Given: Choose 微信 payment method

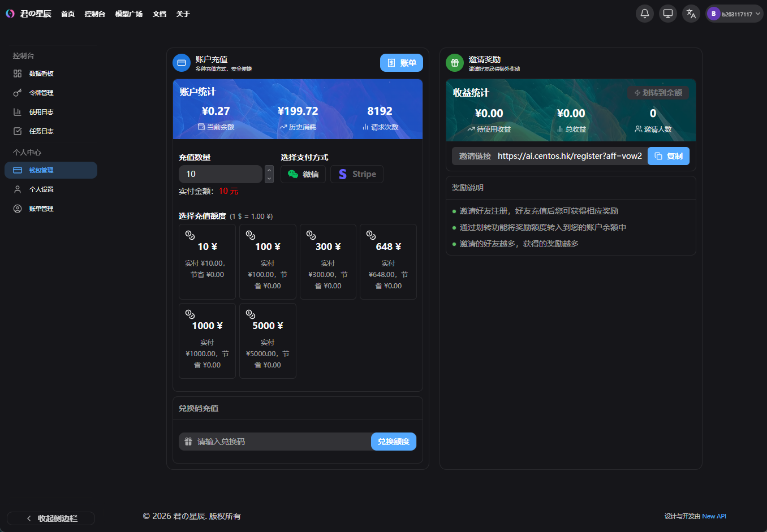Looking at the screenshot, I should [x=303, y=174].
